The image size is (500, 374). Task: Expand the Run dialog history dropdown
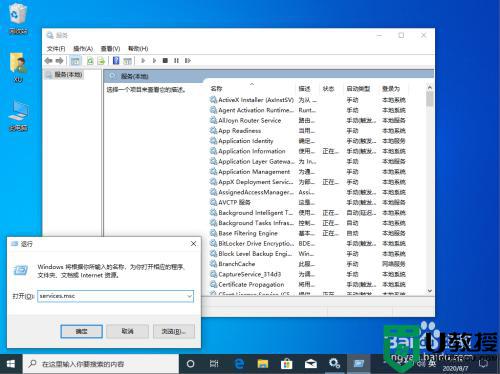tap(190, 296)
